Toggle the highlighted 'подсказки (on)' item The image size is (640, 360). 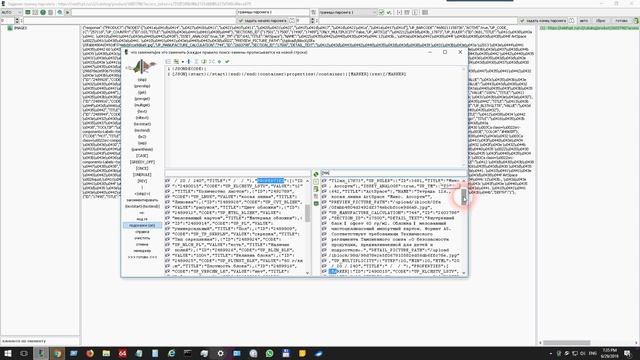coord(142,225)
